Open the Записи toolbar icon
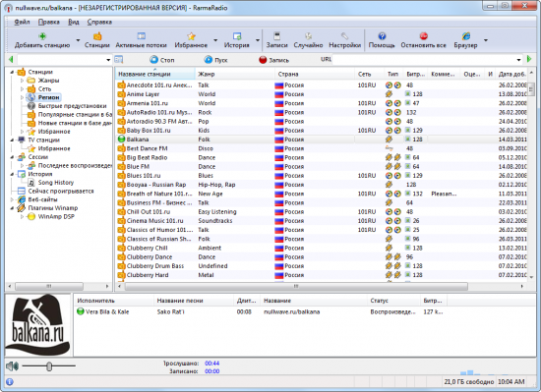 pos(276,36)
